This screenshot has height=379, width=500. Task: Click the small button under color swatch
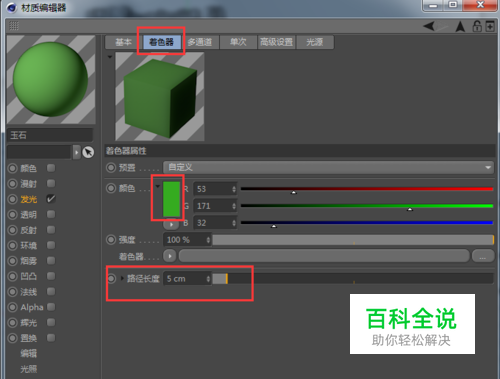point(171,224)
